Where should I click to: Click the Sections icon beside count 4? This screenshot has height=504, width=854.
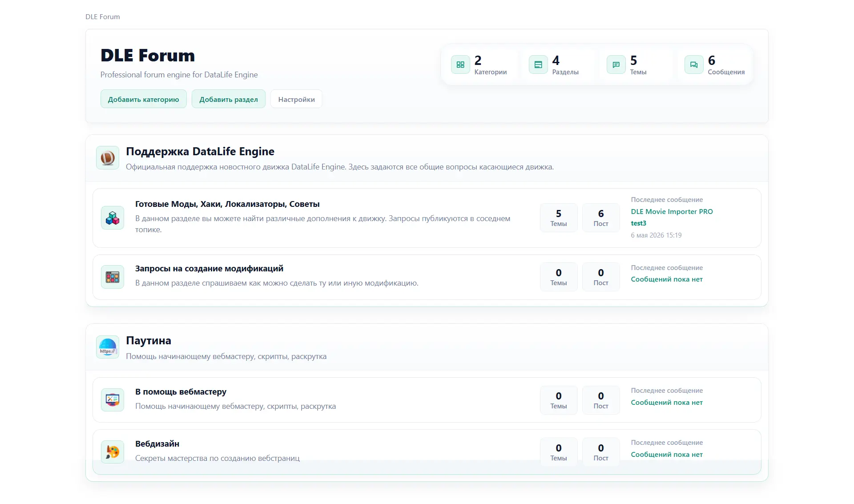538,65
